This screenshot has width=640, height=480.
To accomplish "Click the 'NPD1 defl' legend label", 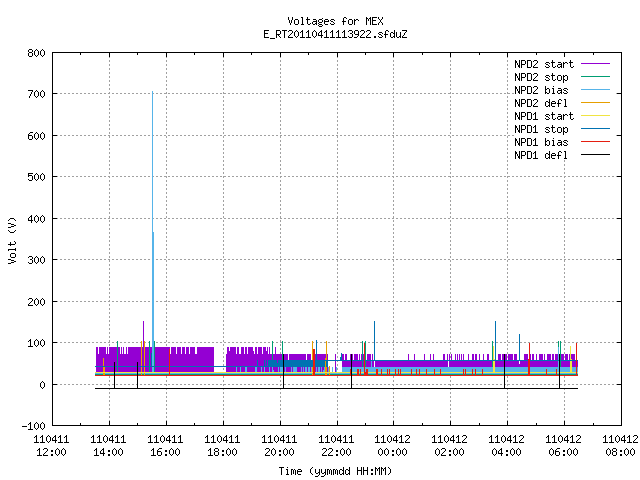I will 541,156.
